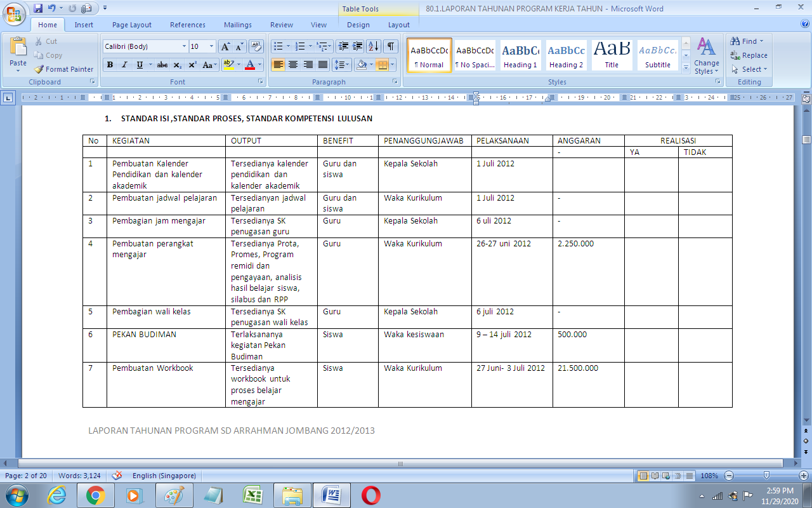Zoom in with the plus button
812x508 pixels.
[804, 476]
